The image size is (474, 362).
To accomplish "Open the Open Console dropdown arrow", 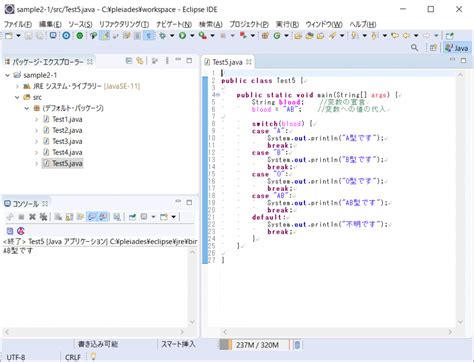I will click(173, 217).
